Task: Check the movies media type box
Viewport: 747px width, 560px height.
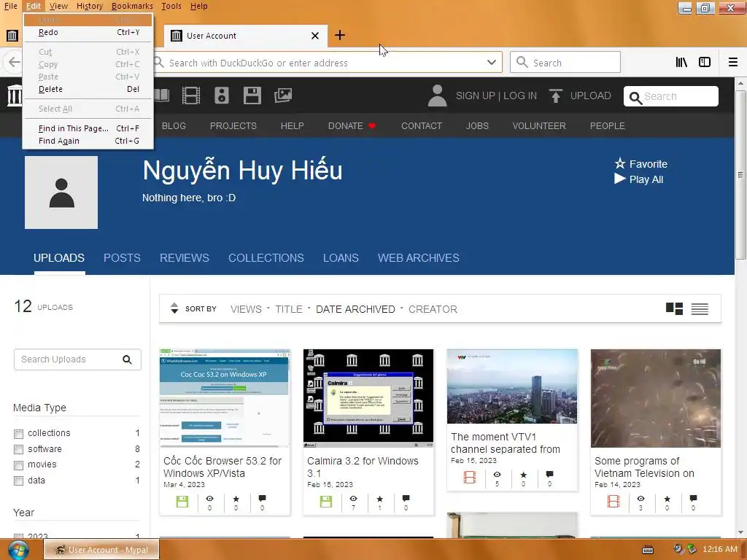Action: [x=18, y=465]
